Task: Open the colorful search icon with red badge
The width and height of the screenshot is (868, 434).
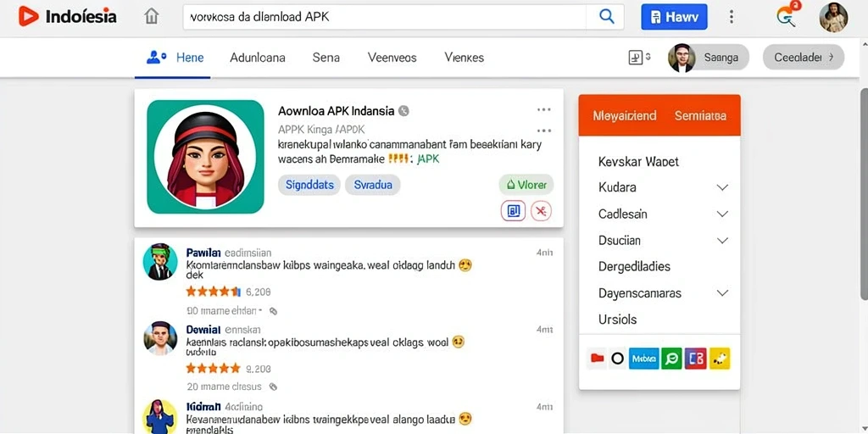Action: [787, 15]
